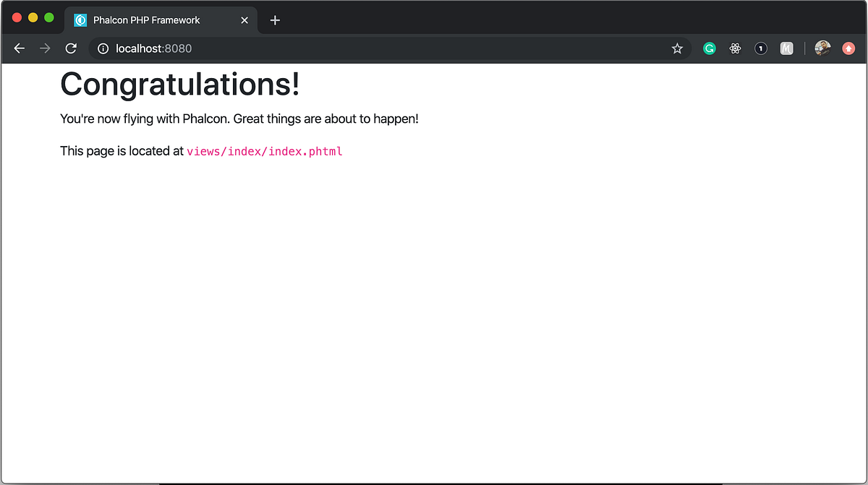Go forward to the next page
The width and height of the screenshot is (868, 485).
(44, 48)
